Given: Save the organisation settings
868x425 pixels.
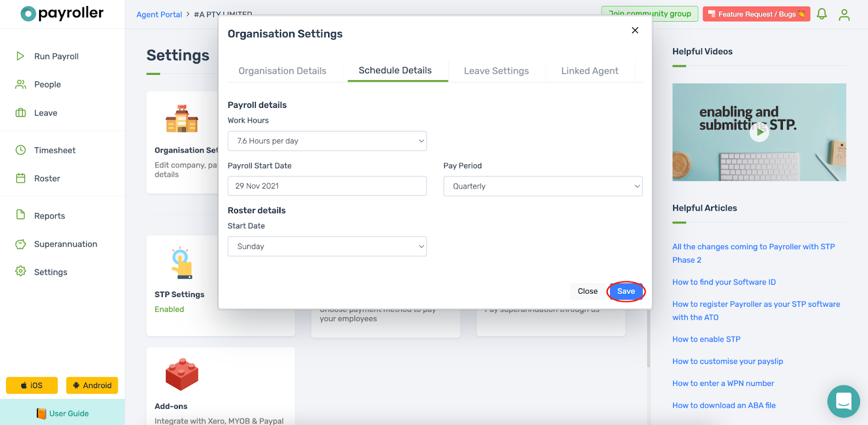Looking at the screenshot, I should tap(626, 291).
